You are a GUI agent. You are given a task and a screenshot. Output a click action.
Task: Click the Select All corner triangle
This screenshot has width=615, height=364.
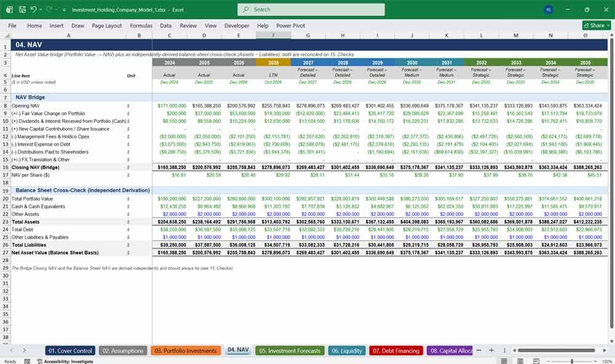[x=6, y=35]
